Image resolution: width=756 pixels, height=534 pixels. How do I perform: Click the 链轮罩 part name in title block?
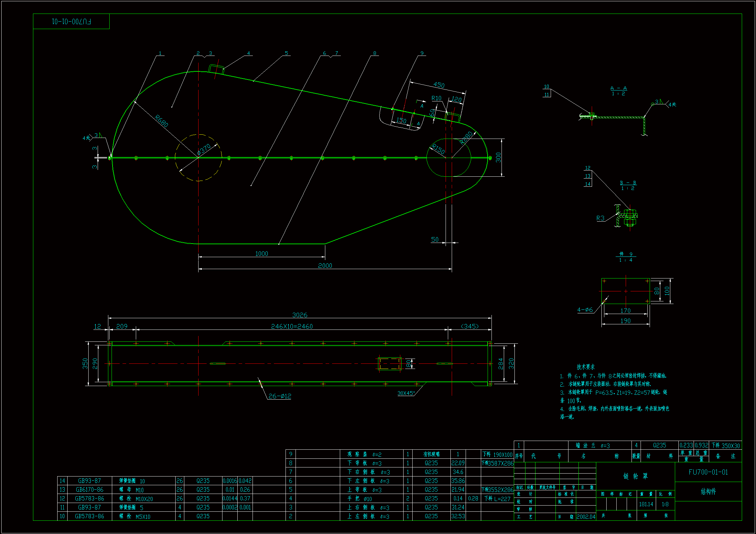coord(635,476)
